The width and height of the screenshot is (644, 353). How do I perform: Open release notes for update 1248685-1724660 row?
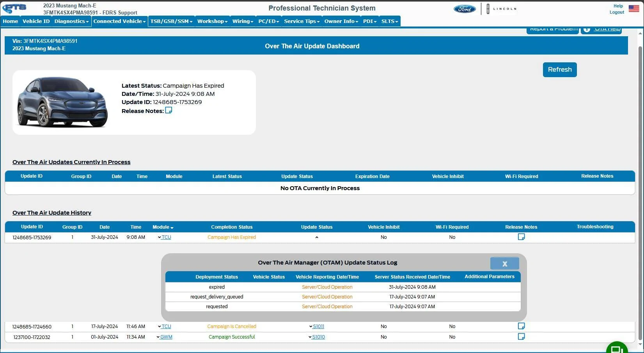pyautogui.click(x=521, y=326)
